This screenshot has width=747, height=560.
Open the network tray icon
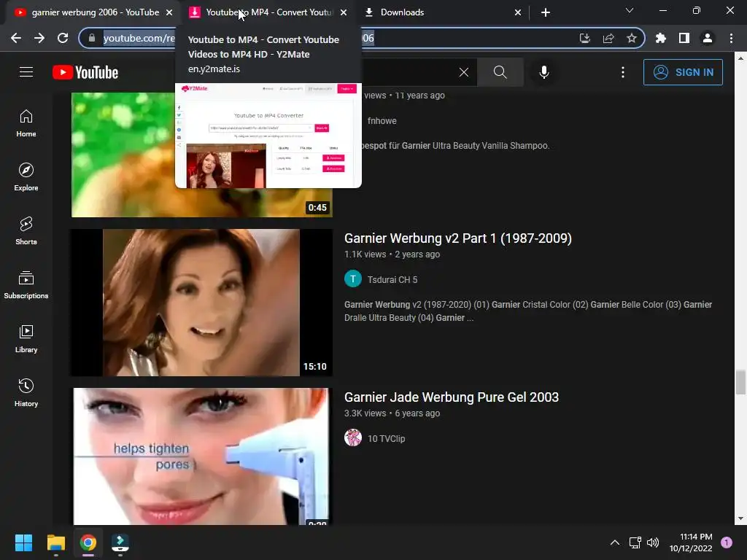(635, 542)
